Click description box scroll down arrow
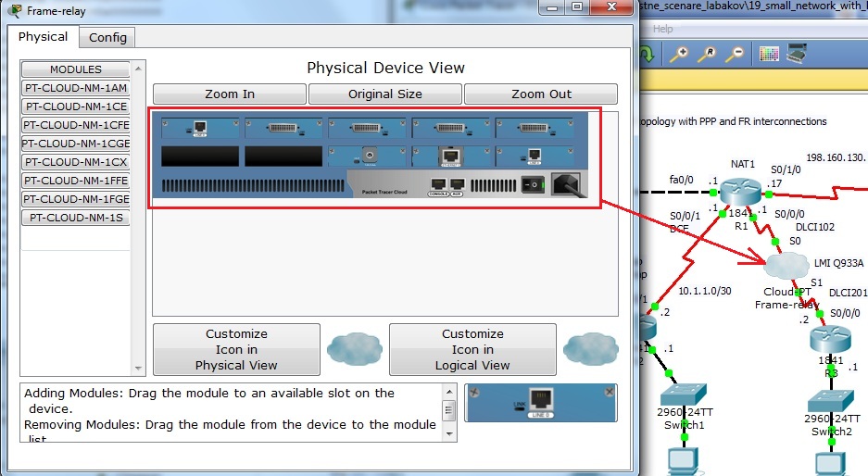The height and width of the screenshot is (476, 868). [x=449, y=434]
